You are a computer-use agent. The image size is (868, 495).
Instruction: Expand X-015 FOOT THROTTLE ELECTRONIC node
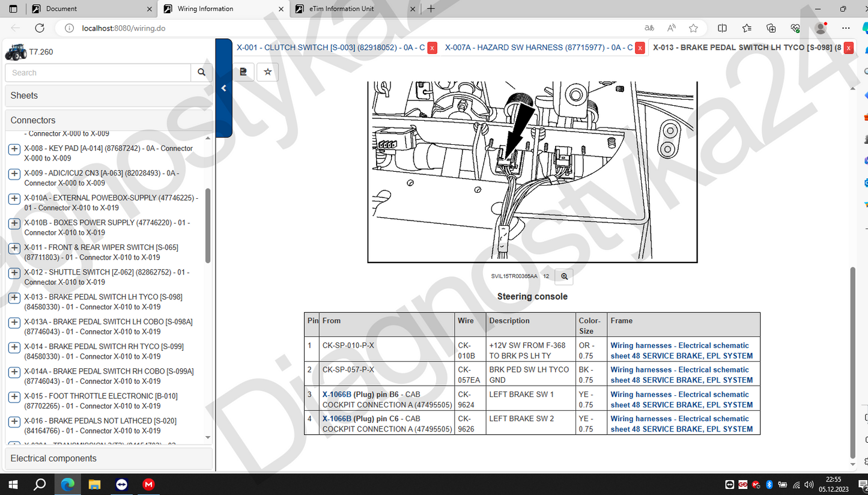(x=14, y=396)
